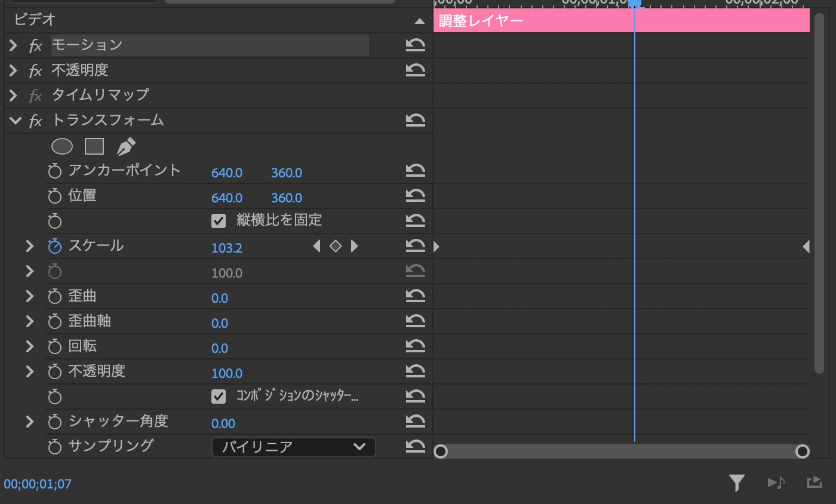Reset the top-level 不透明度 effect
Screen dimensions: 836x504
click(x=415, y=70)
